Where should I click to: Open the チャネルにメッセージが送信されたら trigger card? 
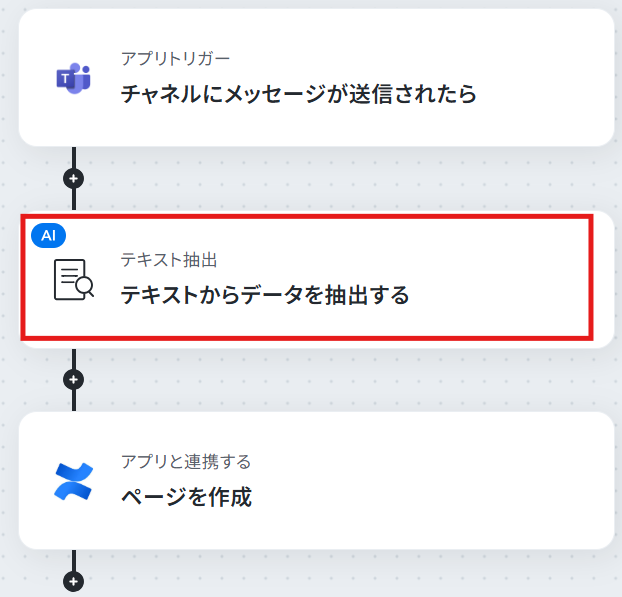coord(317,78)
